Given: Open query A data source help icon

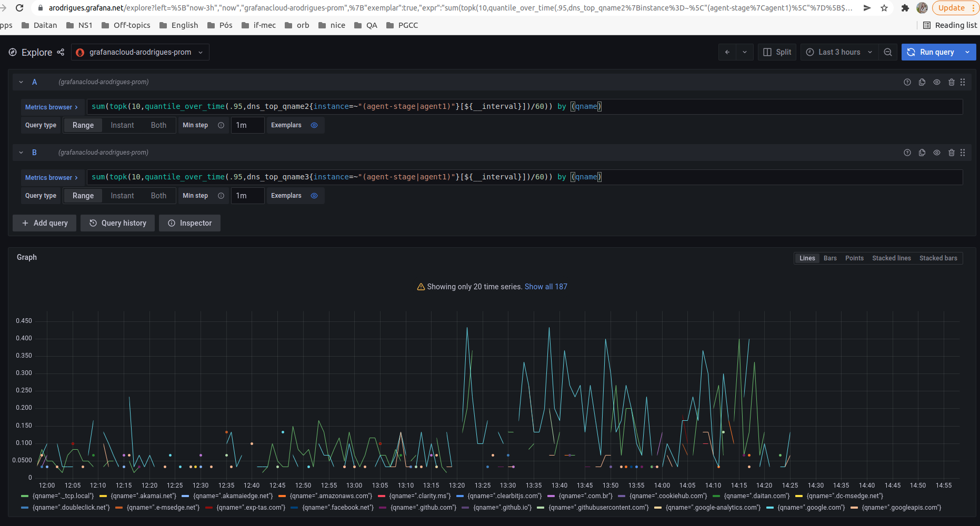Looking at the screenshot, I should pyautogui.click(x=907, y=82).
